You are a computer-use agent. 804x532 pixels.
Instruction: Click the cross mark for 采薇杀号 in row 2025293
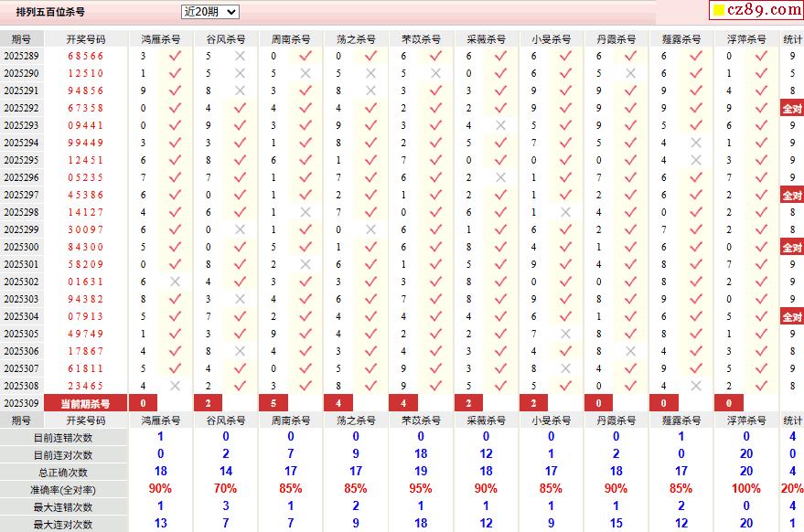501,125
